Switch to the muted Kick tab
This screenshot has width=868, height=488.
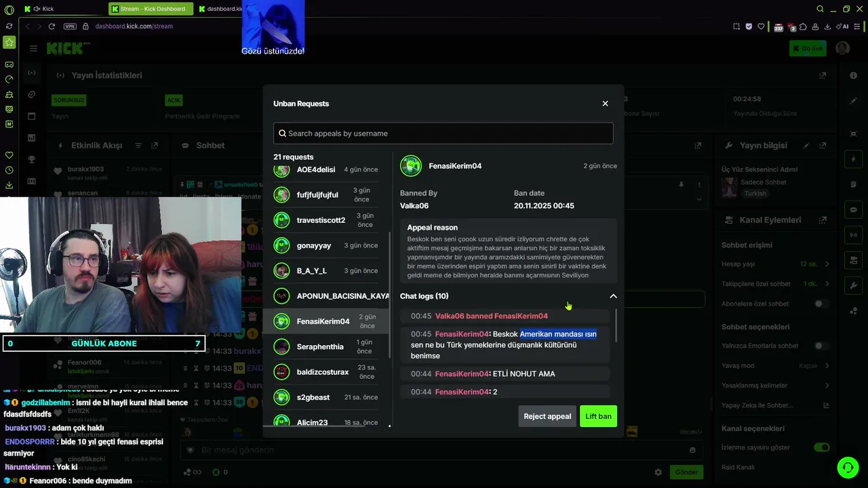click(63, 9)
